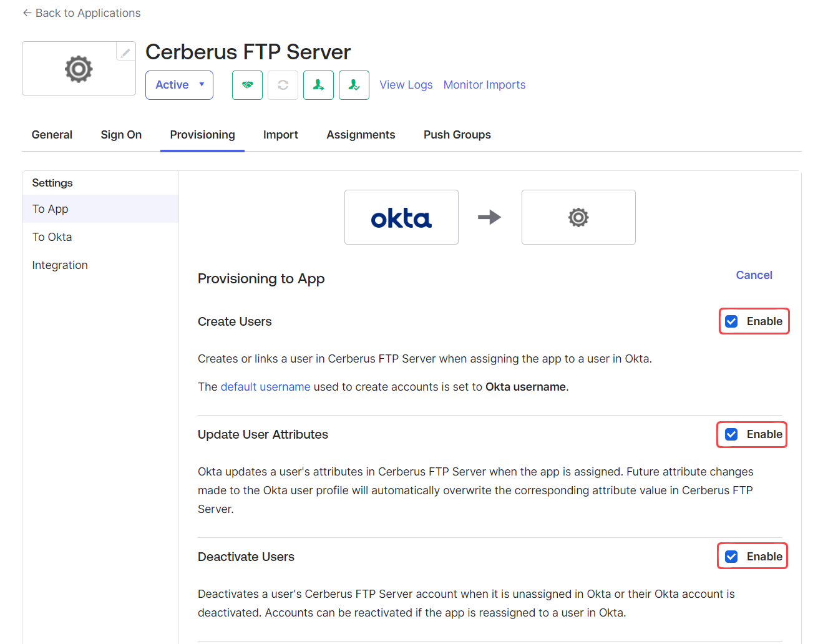This screenshot has width=823, height=644.
Task: Toggle Enable checkbox for Create Users
Action: (x=731, y=321)
